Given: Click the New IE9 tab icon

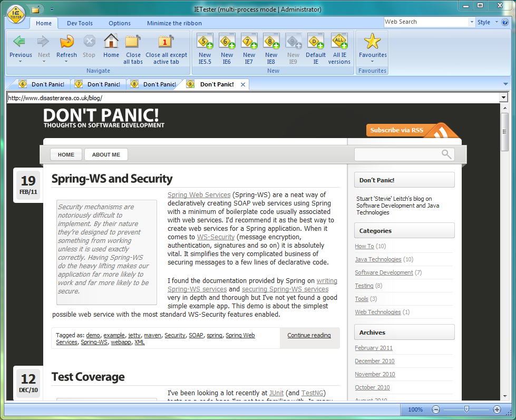Looking at the screenshot, I should coord(293,42).
